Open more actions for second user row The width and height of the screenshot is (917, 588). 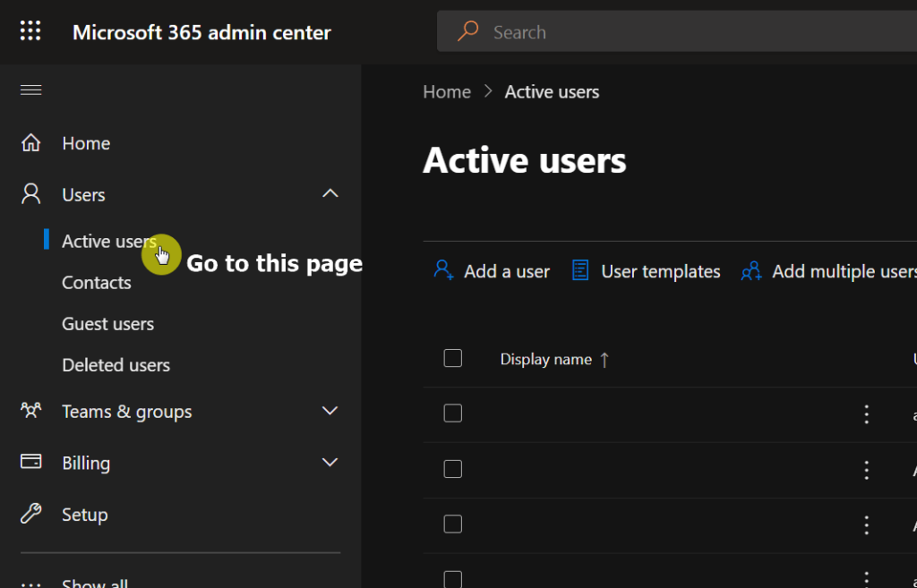click(867, 470)
